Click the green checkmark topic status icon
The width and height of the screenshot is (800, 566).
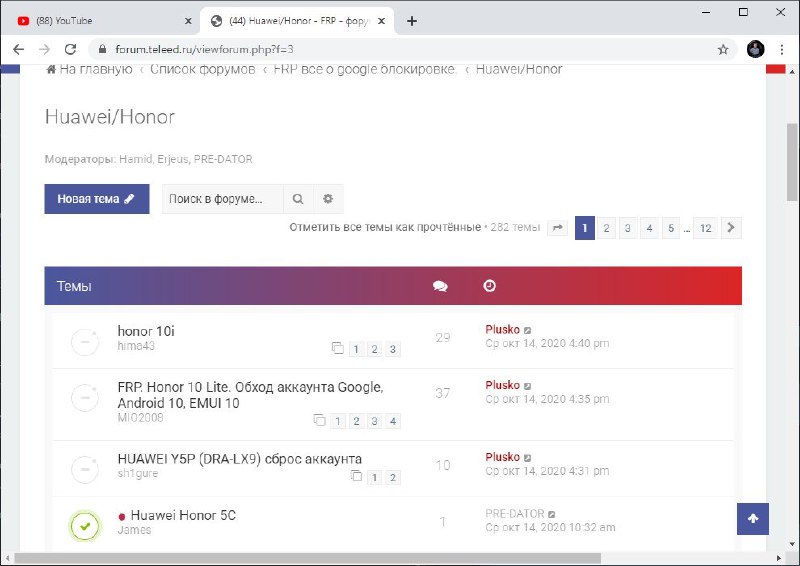tap(85, 526)
